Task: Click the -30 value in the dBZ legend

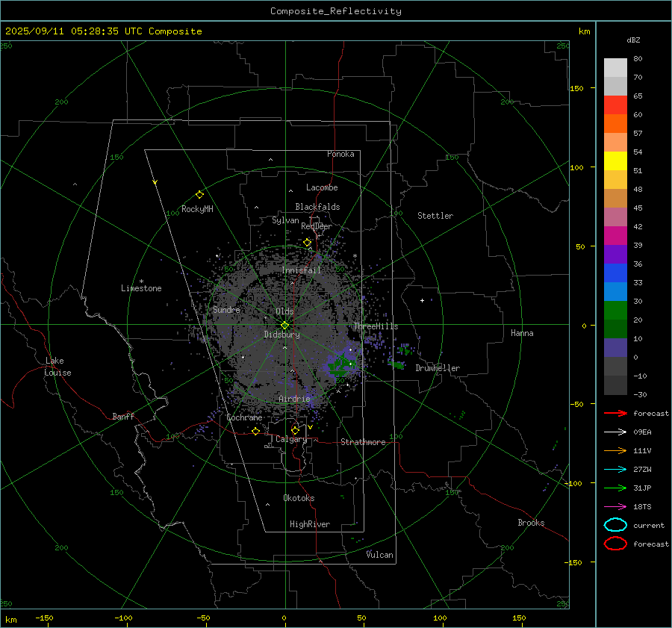Action: (640, 394)
